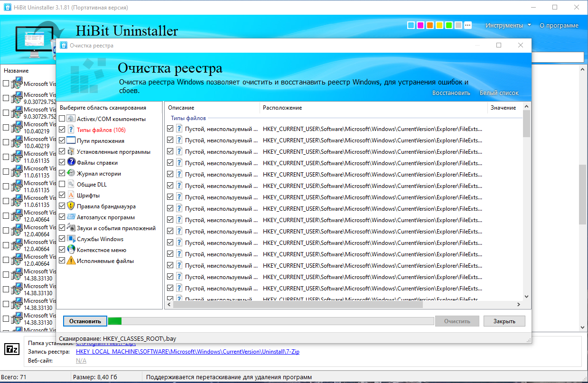Toggle Установленные программы checkbox
588x383 pixels.
(62, 151)
